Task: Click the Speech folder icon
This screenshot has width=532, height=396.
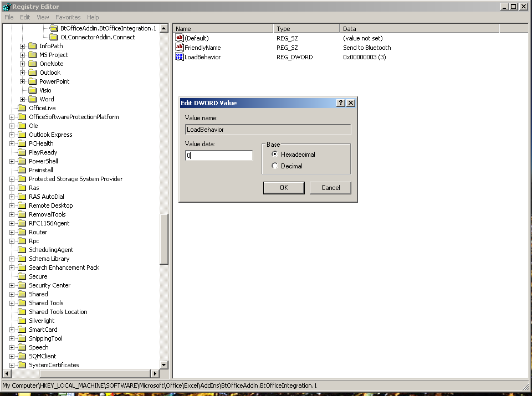Action: tap(22, 347)
